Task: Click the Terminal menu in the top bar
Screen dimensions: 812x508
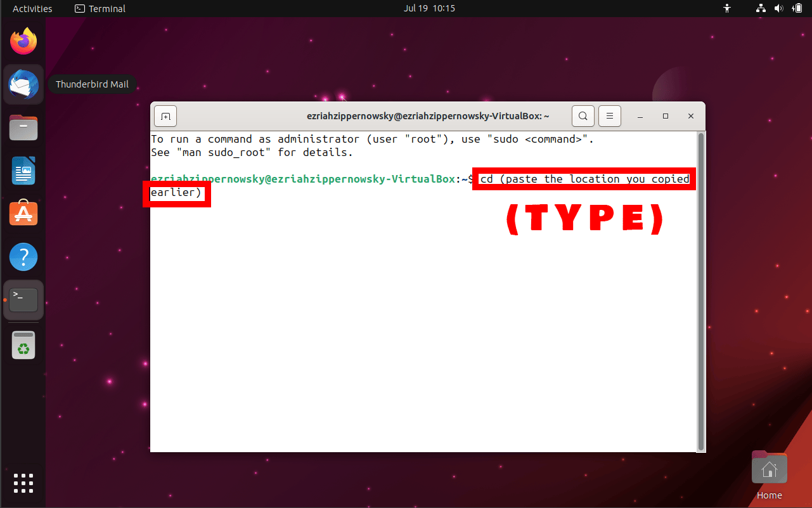Action: [x=100, y=8]
